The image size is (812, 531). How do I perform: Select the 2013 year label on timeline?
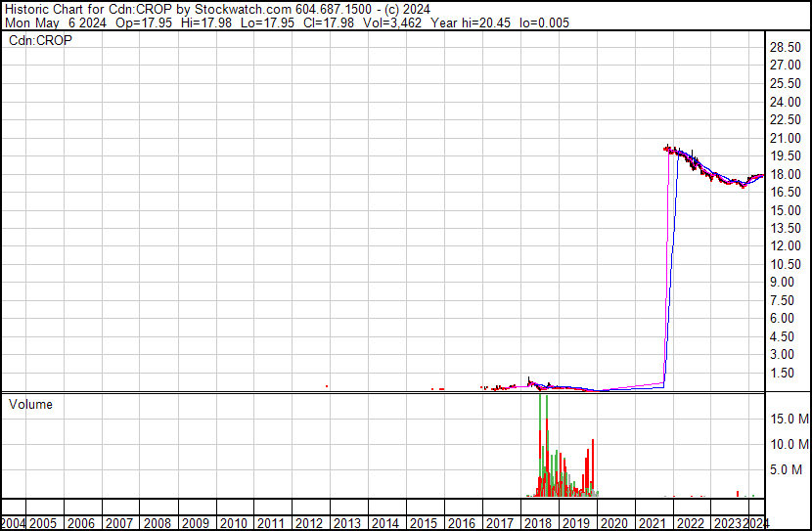[347, 523]
